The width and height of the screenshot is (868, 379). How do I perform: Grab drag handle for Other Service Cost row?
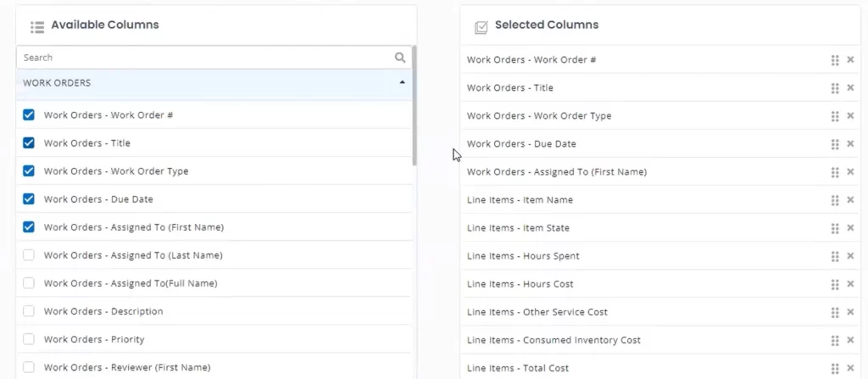[835, 312]
